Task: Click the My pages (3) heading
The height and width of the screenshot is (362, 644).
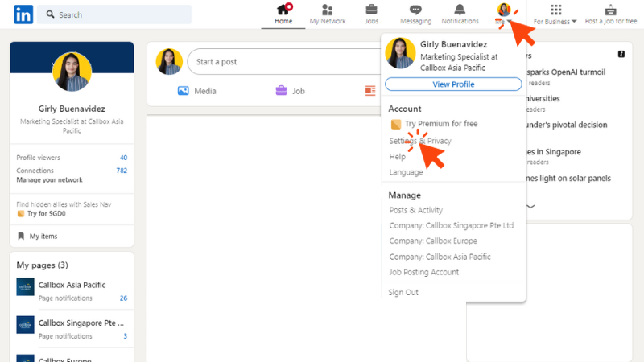Action: pos(42,265)
